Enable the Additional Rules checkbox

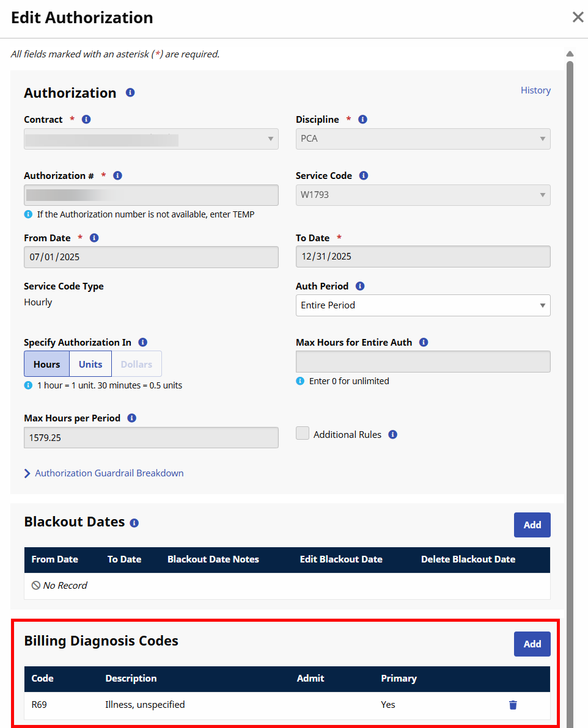[x=303, y=432]
